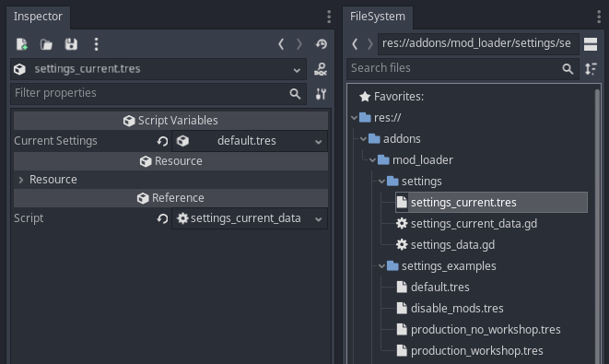Screen dimensions: 609x364
Task: Click the Resource category header
Action: tap(170, 161)
